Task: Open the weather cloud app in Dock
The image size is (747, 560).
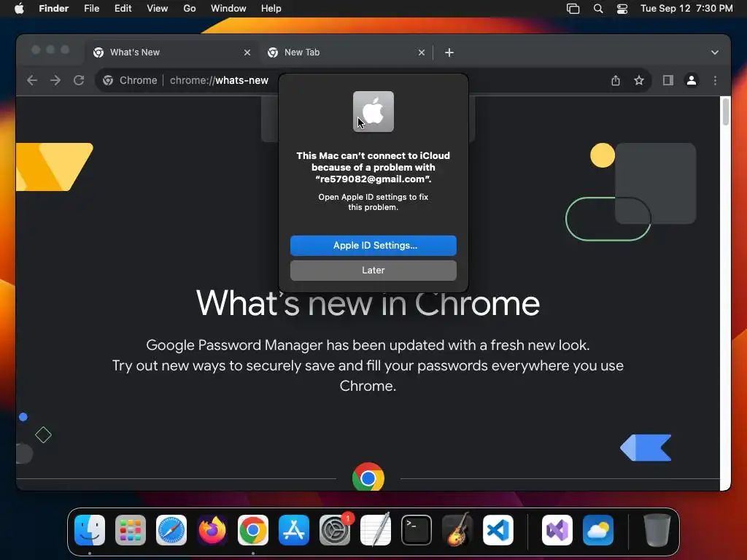Action: pos(598,530)
